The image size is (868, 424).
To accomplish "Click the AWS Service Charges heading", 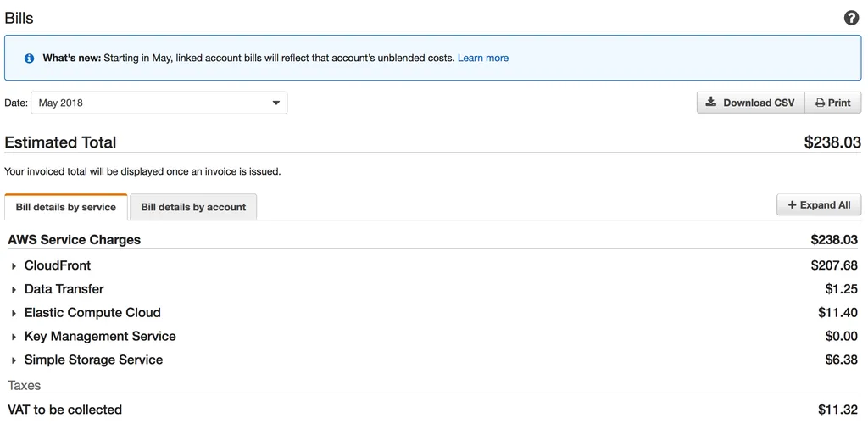I will 75,240.
